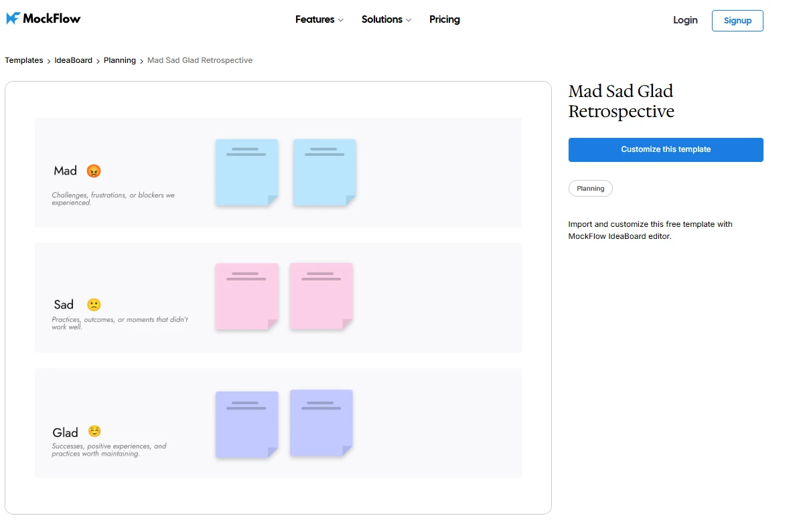Go to Planning breadcrumb link
Viewport: 799px width, 532px height.
pos(120,60)
